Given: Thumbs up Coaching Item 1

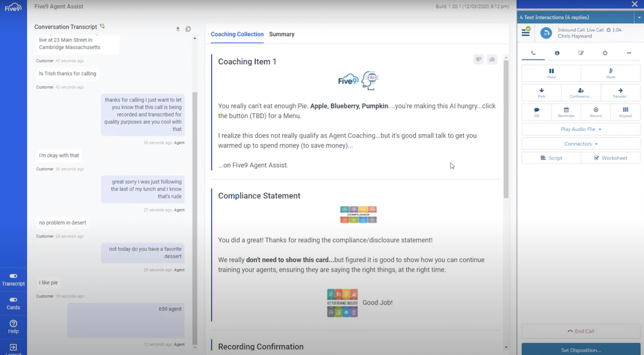Looking at the screenshot, I should pos(492,60).
